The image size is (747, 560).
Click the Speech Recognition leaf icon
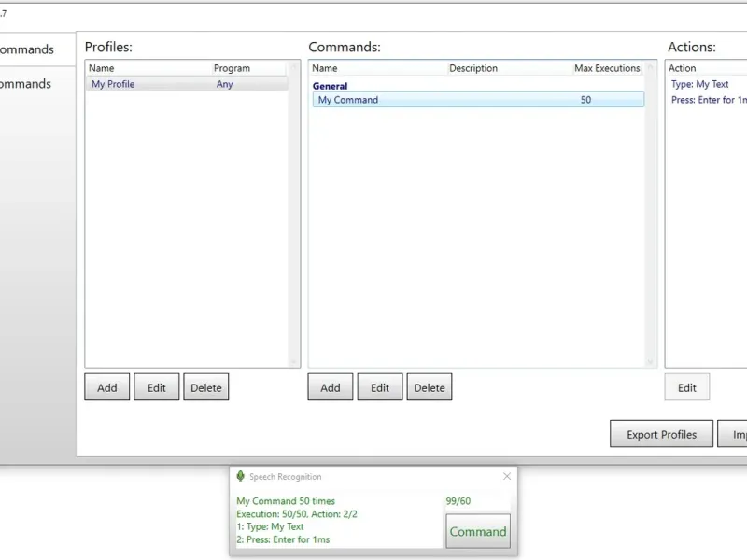pyautogui.click(x=241, y=476)
